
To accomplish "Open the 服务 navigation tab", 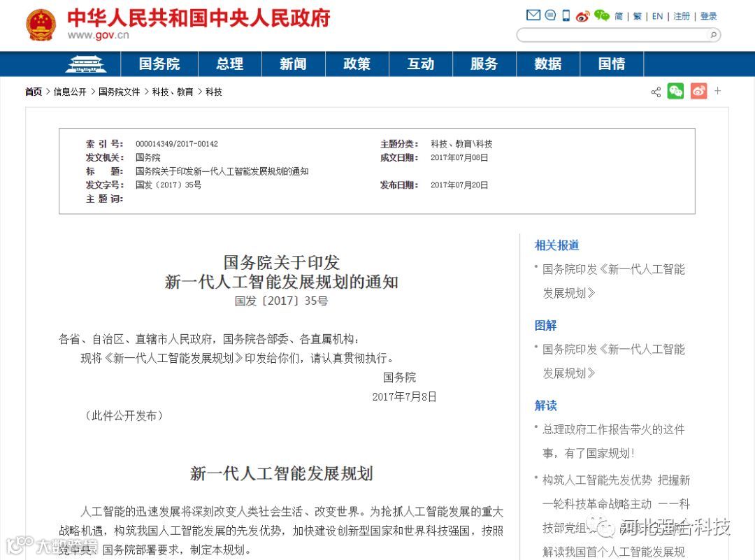I will pyautogui.click(x=484, y=64).
